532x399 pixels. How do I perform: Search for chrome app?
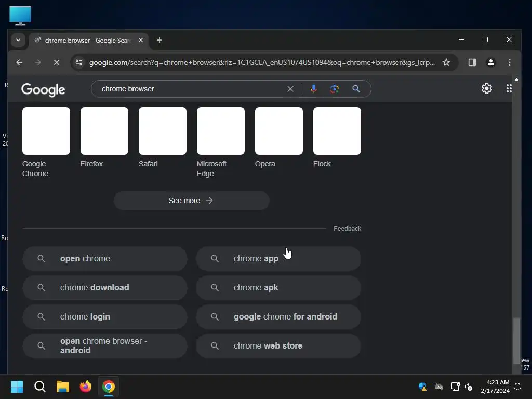278,259
